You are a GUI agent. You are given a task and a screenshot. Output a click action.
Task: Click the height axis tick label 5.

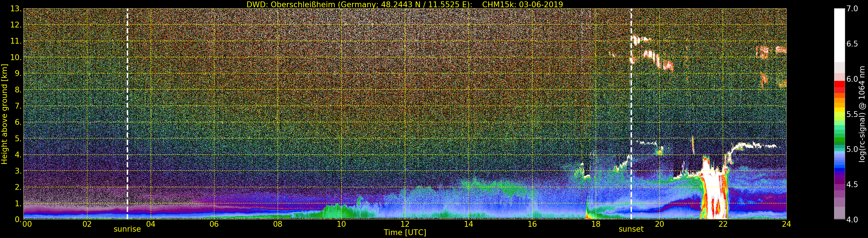click(18, 138)
